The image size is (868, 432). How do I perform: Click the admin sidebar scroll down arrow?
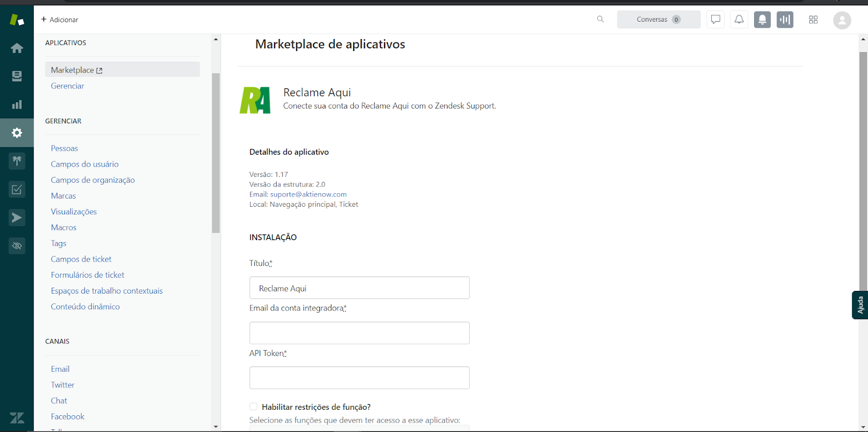click(x=216, y=427)
